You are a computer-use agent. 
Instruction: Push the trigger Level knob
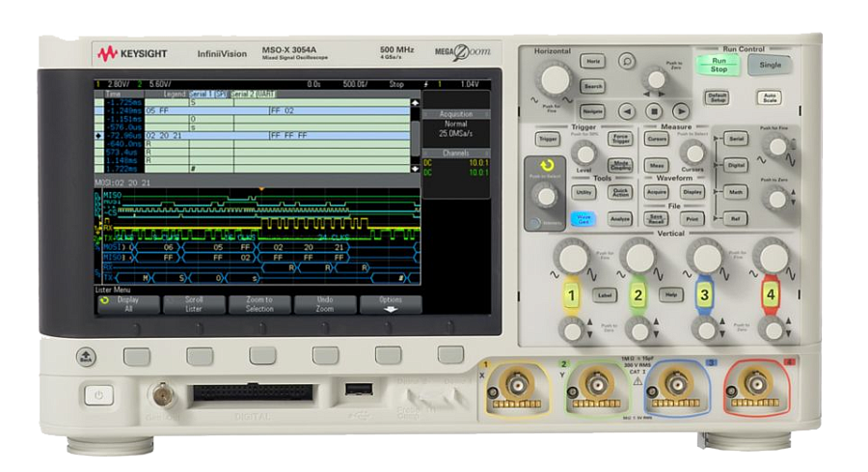click(x=583, y=153)
